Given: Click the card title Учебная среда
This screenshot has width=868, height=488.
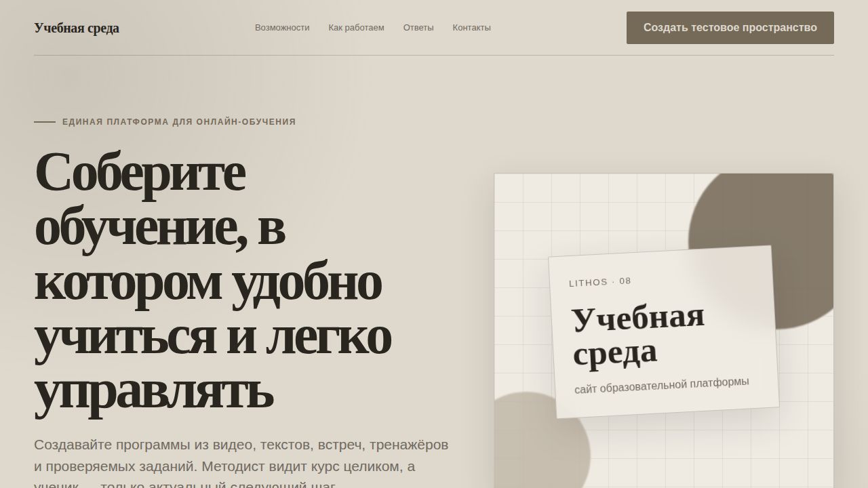Looking at the screenshot, I should tap(638, 335).
